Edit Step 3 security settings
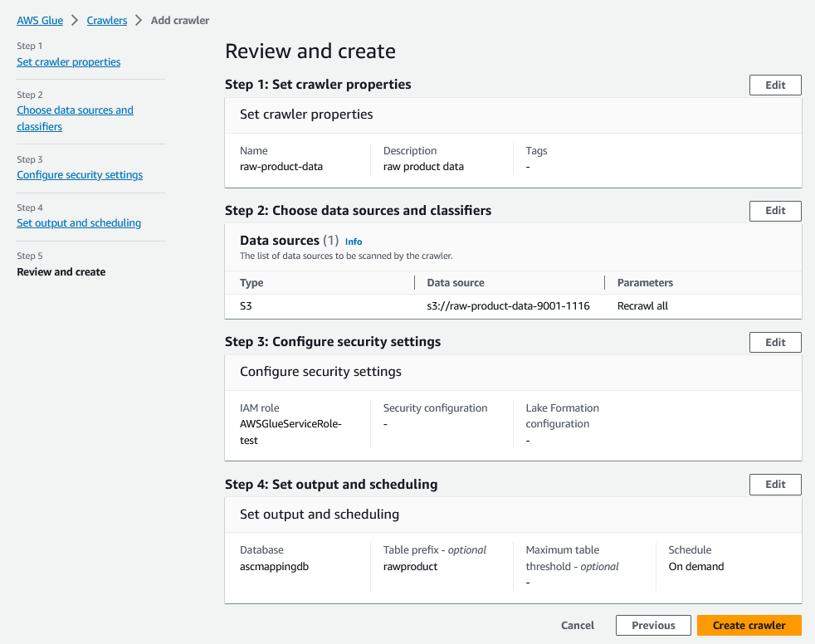Image resolution: width=815 pixels, height=644 pixels. [x=775, y=342]
